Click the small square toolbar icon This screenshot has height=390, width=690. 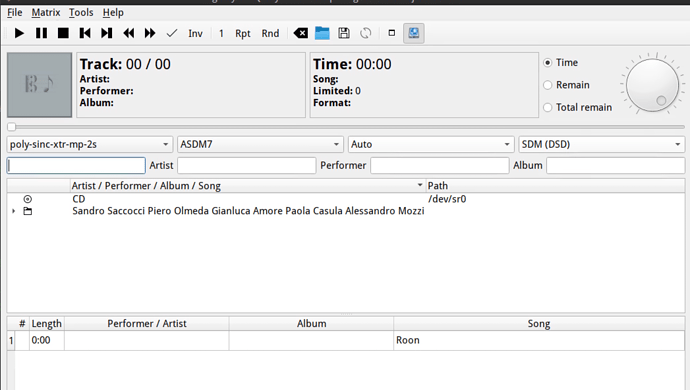coord(392,33)
